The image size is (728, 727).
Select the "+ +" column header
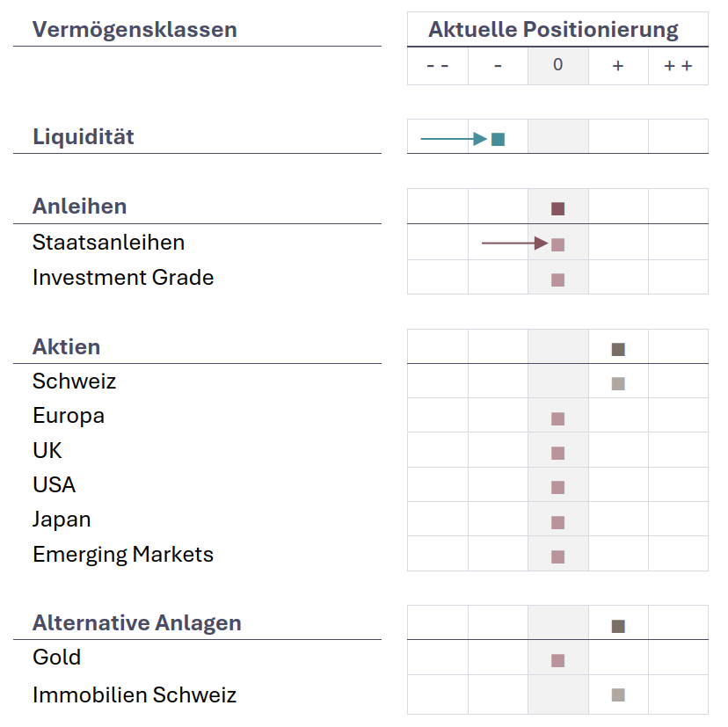pyautogui.click(x=678, y=66)
